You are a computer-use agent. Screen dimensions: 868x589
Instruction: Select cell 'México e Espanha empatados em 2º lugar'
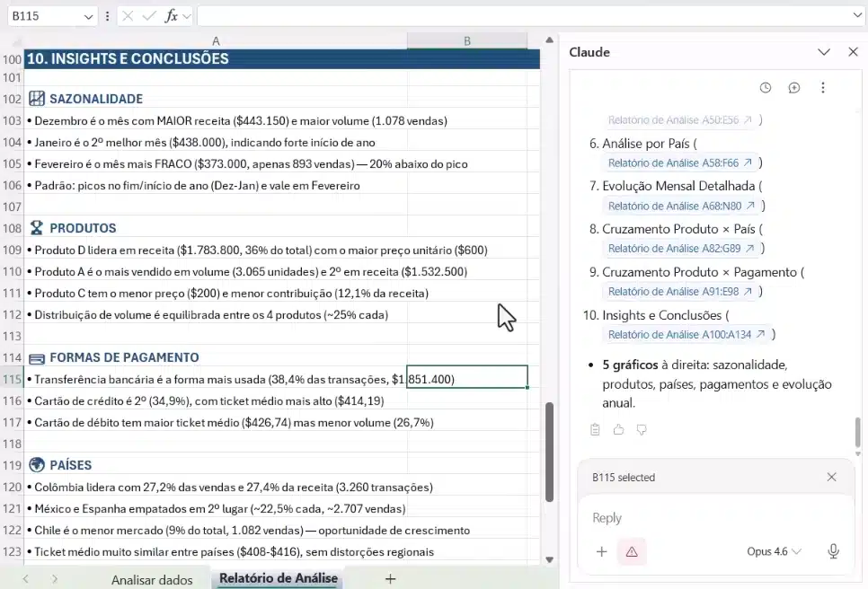[216, 509]
